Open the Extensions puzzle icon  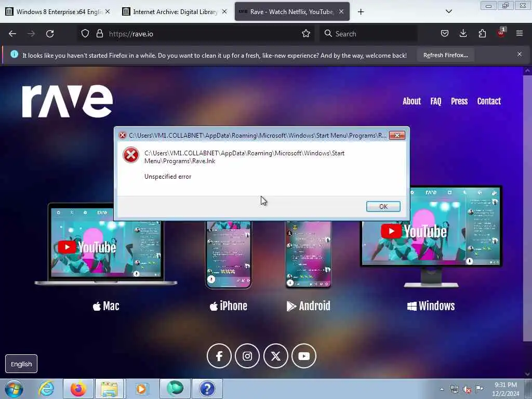[x=482, y=34]
